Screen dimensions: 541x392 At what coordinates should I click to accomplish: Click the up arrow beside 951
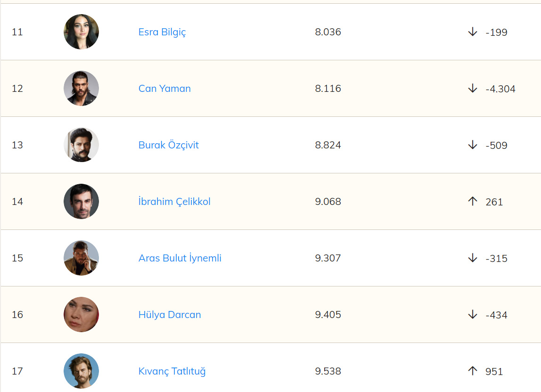point(473,371)
